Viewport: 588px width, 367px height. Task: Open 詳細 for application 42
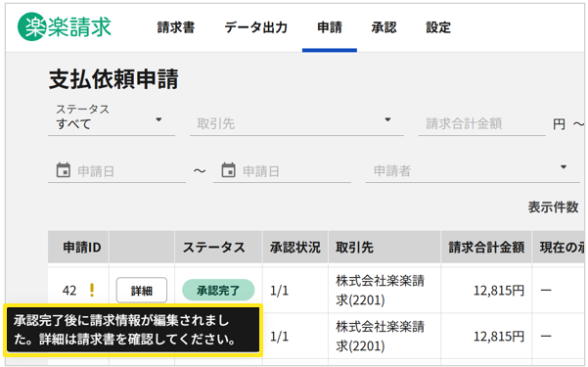(x=142, y=290)
